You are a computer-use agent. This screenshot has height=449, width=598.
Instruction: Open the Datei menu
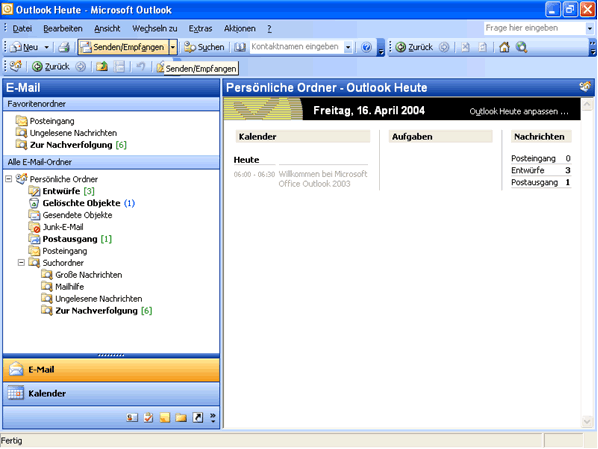point(22,29)
